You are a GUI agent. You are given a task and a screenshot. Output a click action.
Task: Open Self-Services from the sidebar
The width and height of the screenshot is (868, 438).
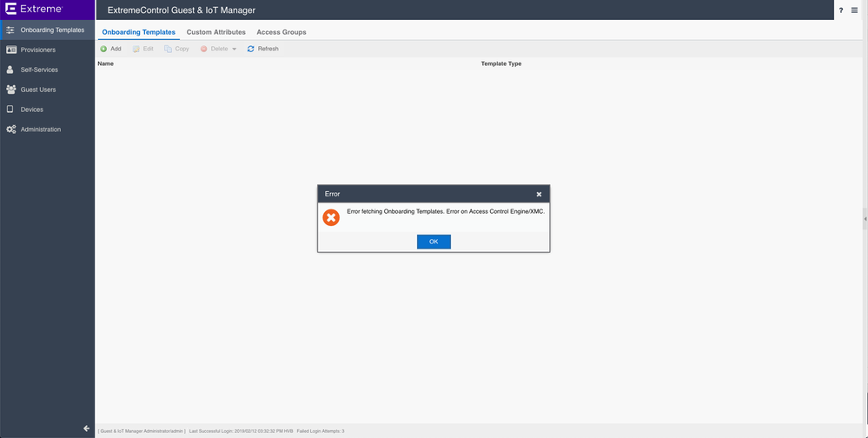click(x=39, y=70)
